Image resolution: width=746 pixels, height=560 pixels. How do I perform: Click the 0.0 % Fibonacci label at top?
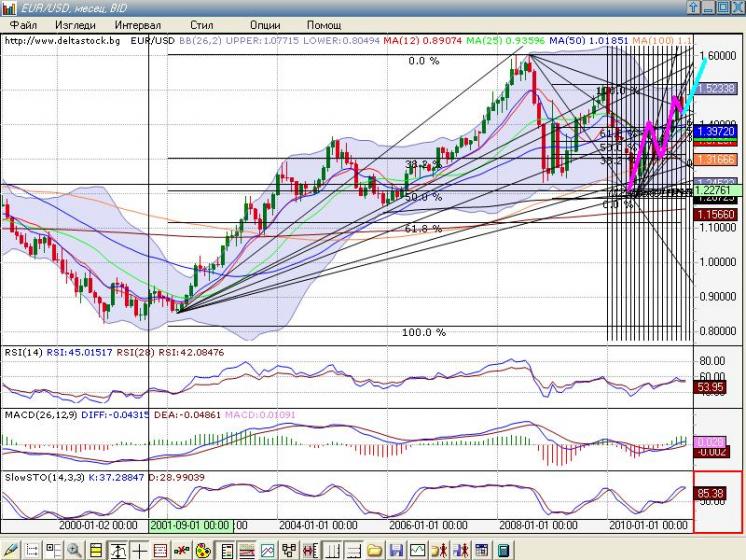[423, 61]
